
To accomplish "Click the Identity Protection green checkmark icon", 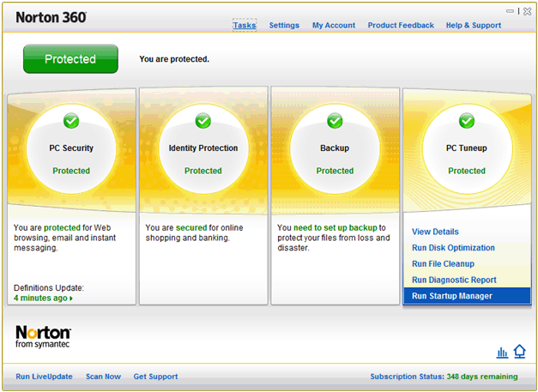I will click(x=203, y=121).
